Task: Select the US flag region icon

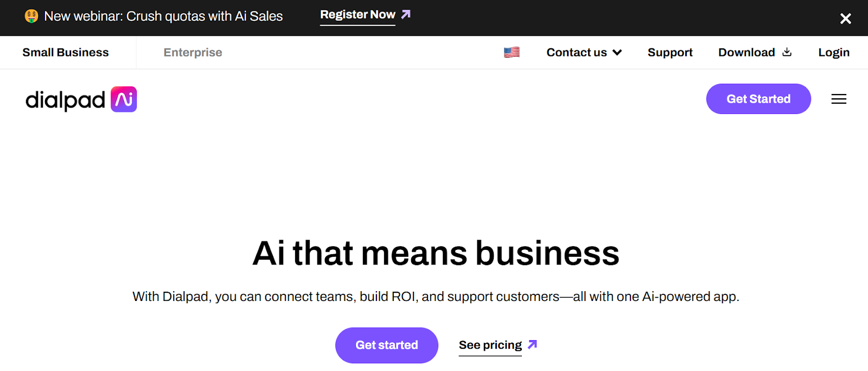Action: click(x=512, y=52)
